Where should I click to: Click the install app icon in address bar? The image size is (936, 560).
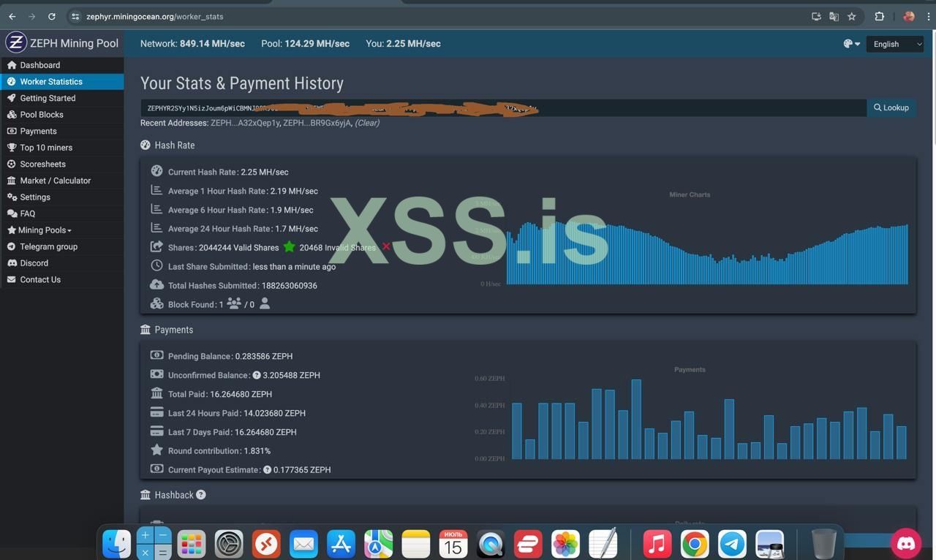[x=816, y=16]
